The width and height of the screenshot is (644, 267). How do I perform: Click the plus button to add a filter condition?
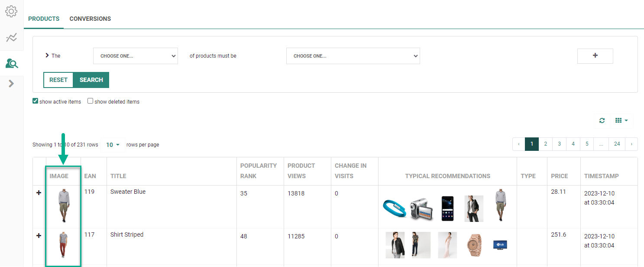click(x=595, y=56)
